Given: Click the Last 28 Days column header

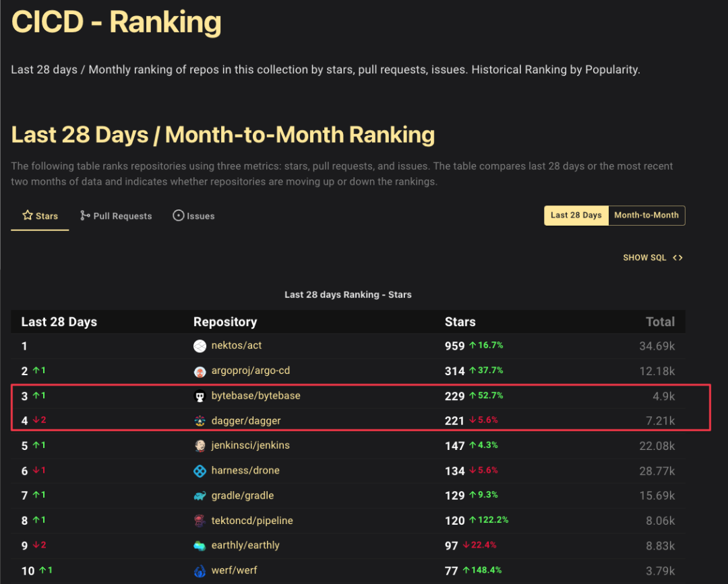Looking at the screenshot, I should tap(59, 322).
